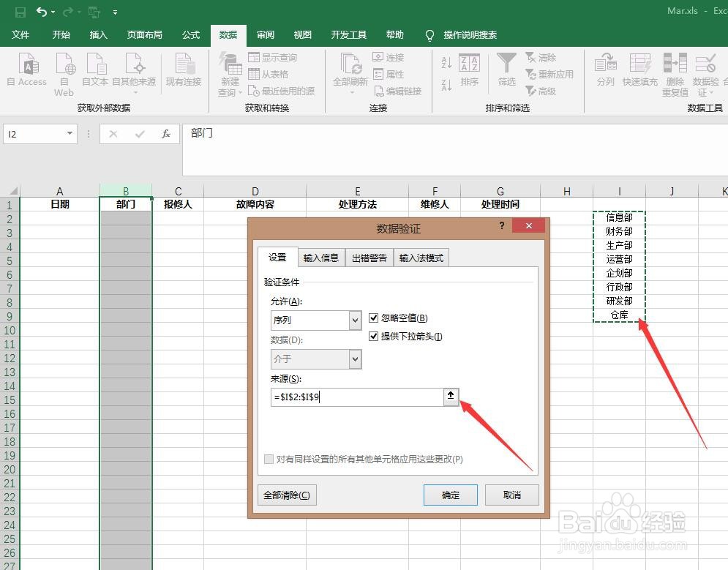Open the 公式 ribbon tab
The width and height of the screenshot is (728, 570).
pyautogui.click(x=190, y=34)
